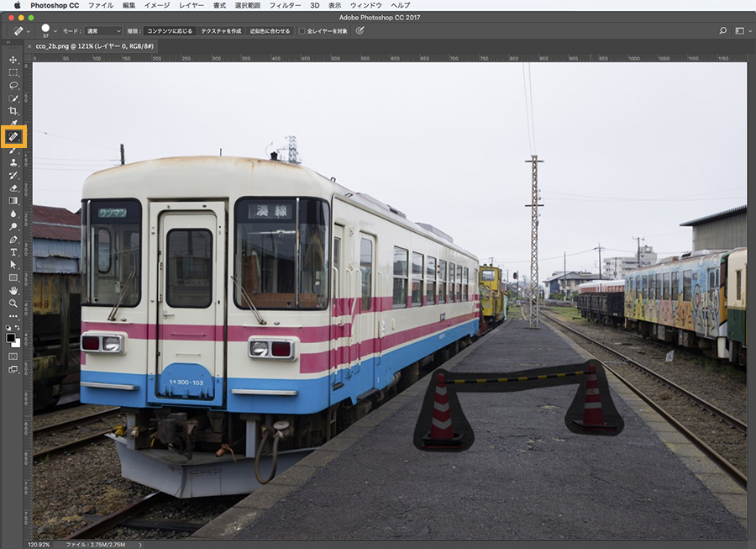Click the pressure-for-size icon in options bar
Screen dimensions: 756x549
[x=360, y=30]
